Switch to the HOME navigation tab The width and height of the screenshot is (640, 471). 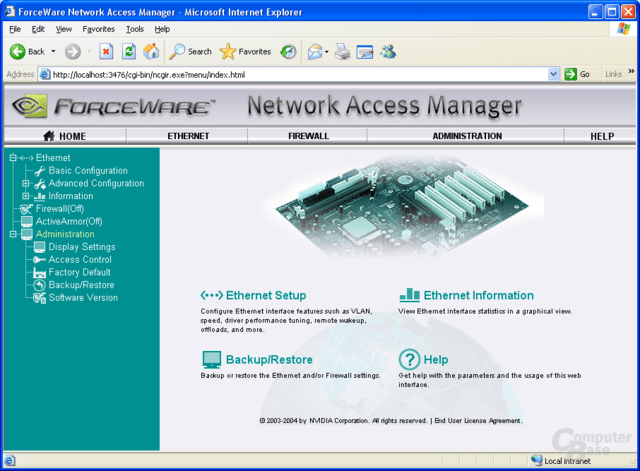65,136
